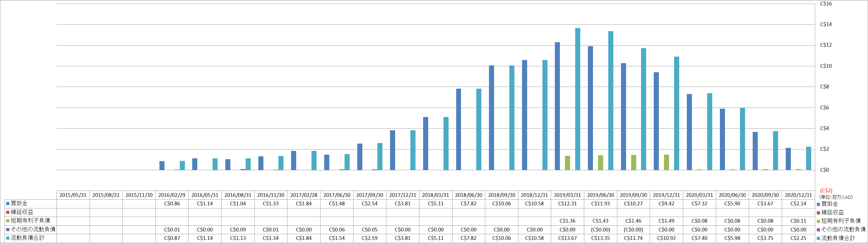
Task: Click the その他の流動負債 label in the right legend
Action: pos(843,229)
